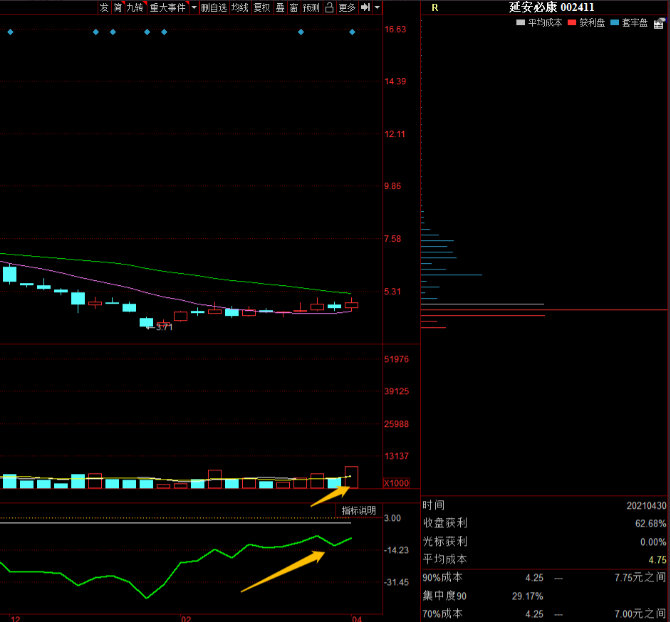670x622 pixels.
Task: Toggle the 均线 moving average lines
Action: (240, 7)
